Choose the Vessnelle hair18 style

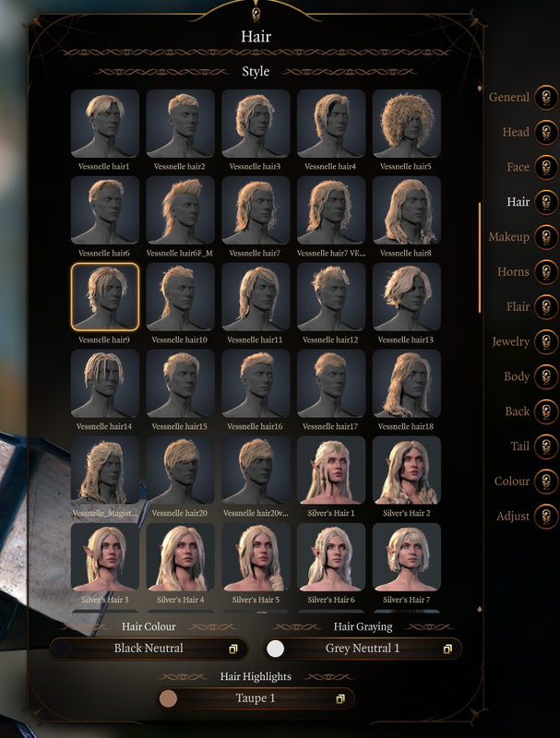pyautogui.click(x=406, y=384)
